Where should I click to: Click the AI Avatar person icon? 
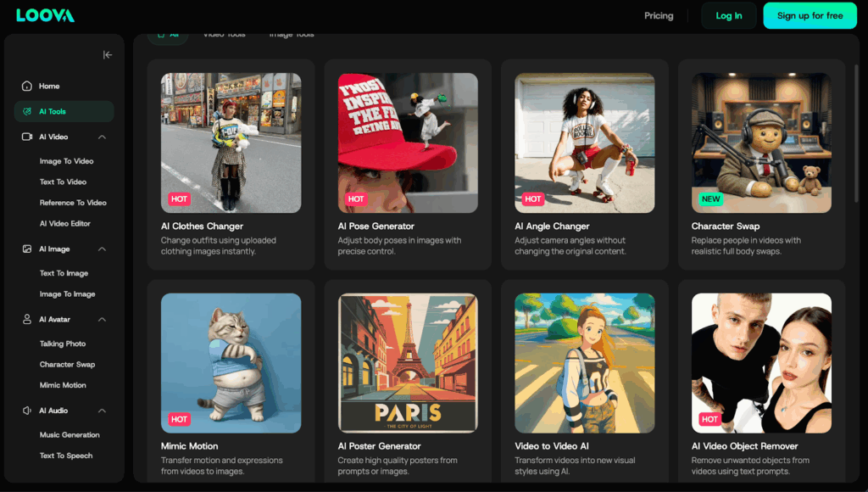27,320
